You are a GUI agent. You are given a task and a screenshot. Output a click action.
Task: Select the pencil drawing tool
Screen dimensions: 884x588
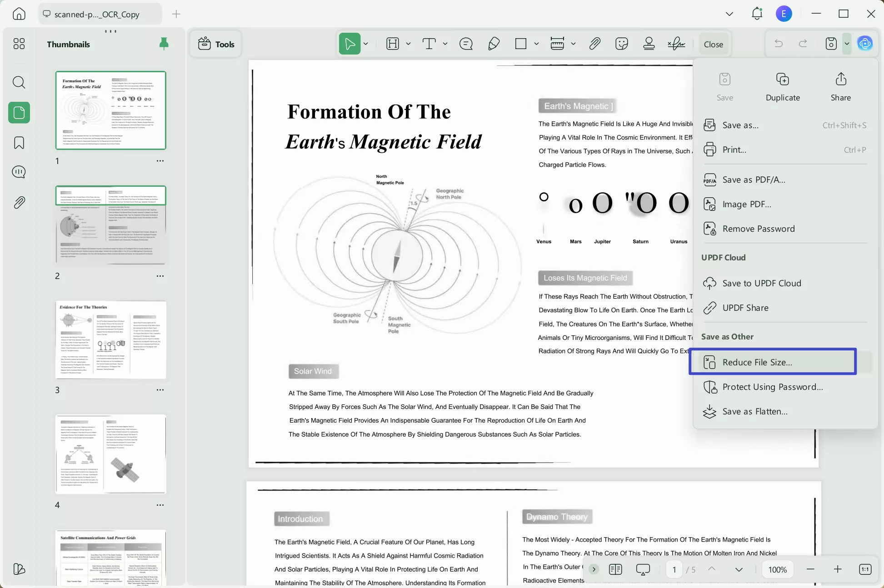pos(494,44)
